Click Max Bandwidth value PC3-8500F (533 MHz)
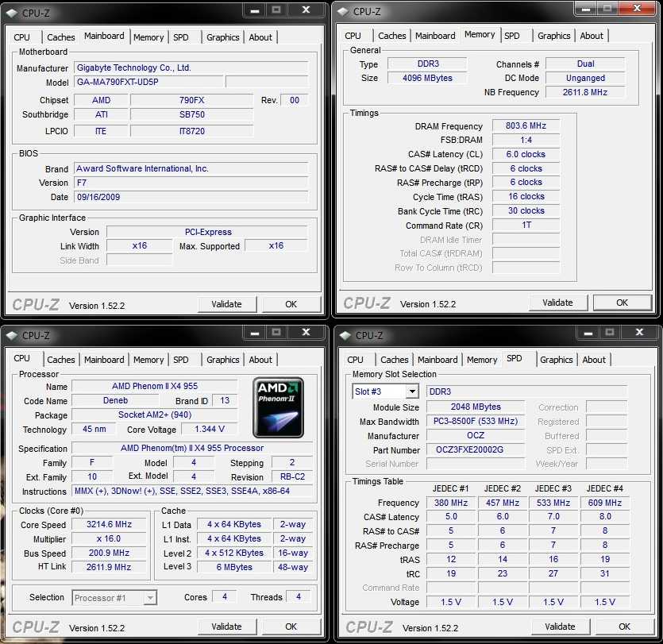This screenshot has width=663, height=644. (476, 422)
